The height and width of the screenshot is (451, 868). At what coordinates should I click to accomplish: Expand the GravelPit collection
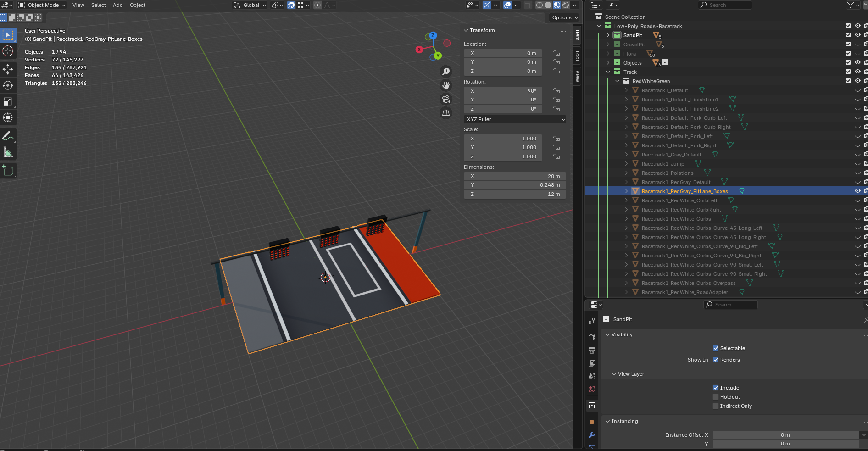pos(608,45)
